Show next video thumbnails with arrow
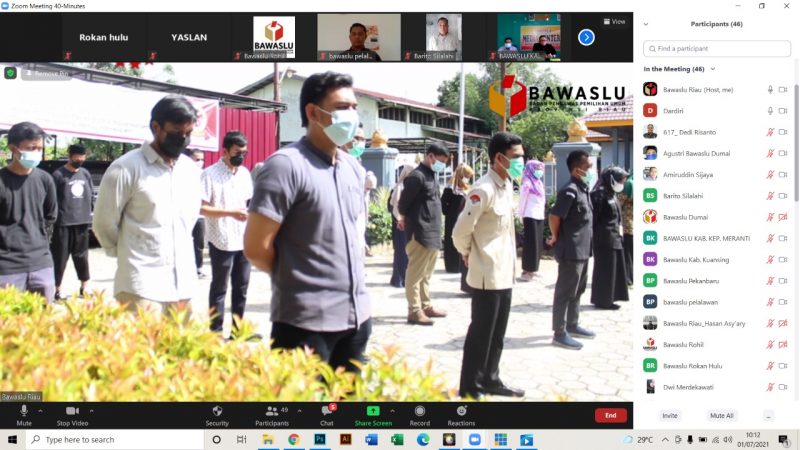 [x=586, y=37]
